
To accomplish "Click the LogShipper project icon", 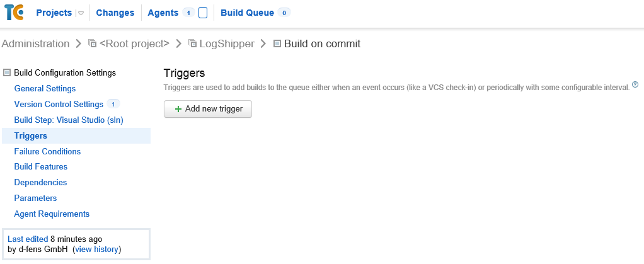I will point(193,43).
